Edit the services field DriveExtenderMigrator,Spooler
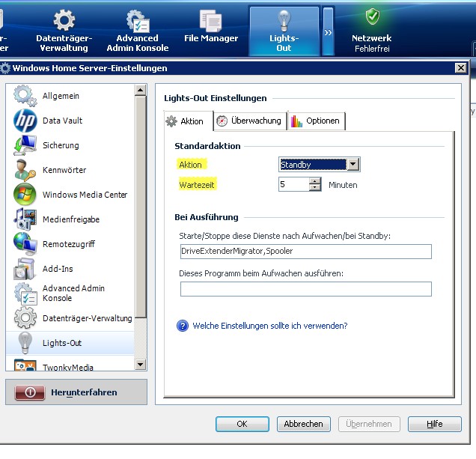This screenshot has height=459, width=476. 305,252
